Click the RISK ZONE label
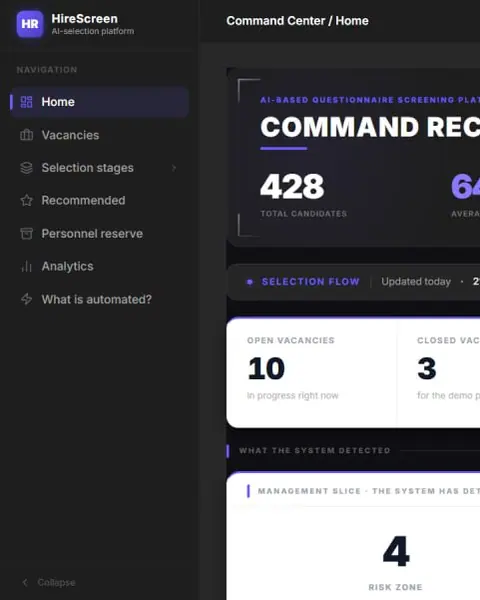The height and width of the screenshot is (600, 480). coord(395,587)
